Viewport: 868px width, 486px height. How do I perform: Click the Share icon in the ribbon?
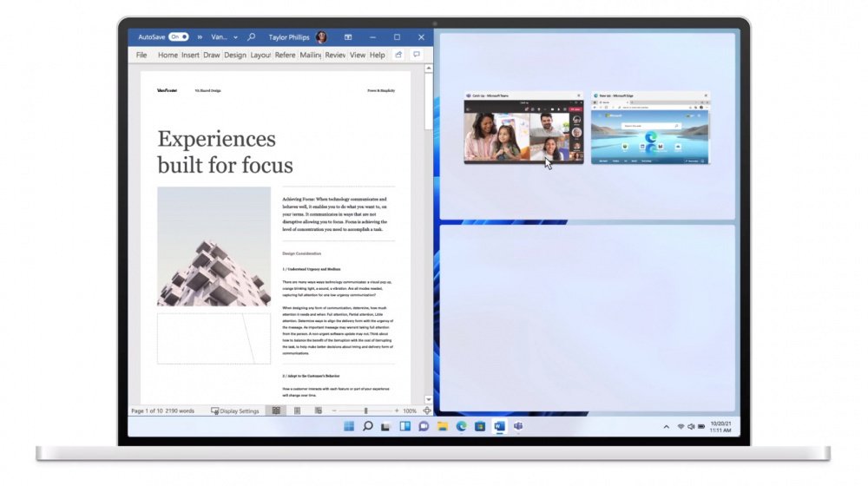398,55
